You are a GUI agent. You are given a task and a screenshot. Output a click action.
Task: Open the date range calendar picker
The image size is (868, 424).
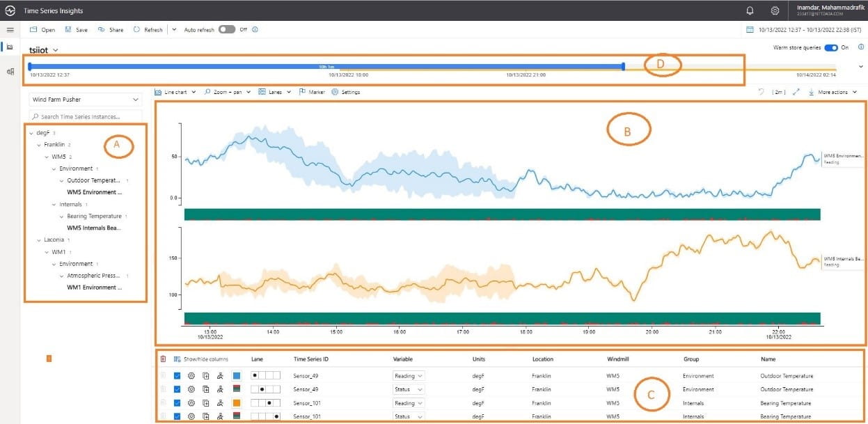[x=750, y=30]
